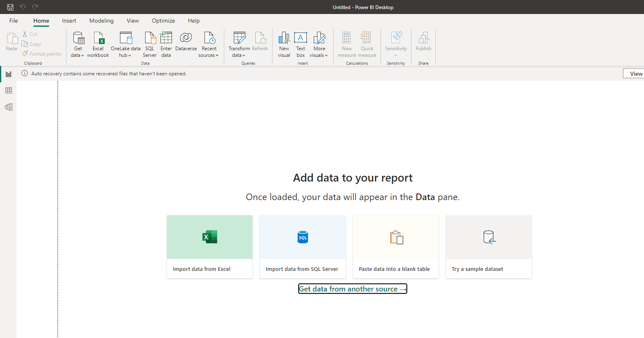
Task: Switch to Report view in left sidebar
Action: (x=9, y=74)
